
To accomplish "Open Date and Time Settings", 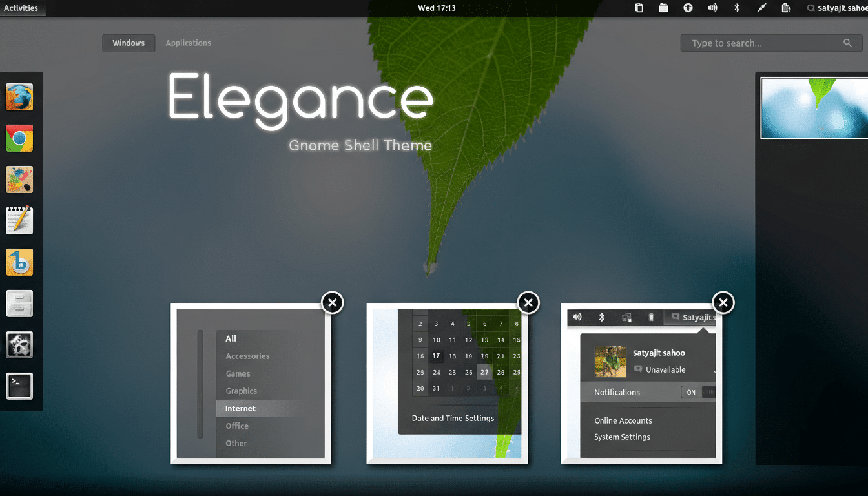I will (x=452, y=418).
